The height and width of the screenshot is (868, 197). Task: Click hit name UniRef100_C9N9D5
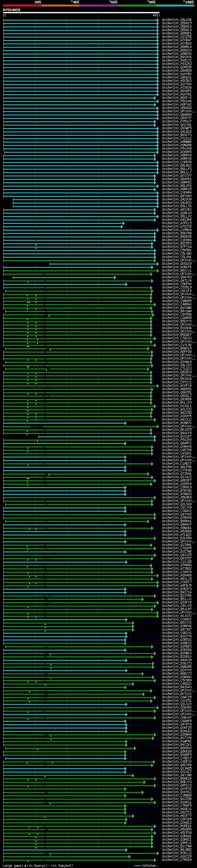tap(177, 301)
